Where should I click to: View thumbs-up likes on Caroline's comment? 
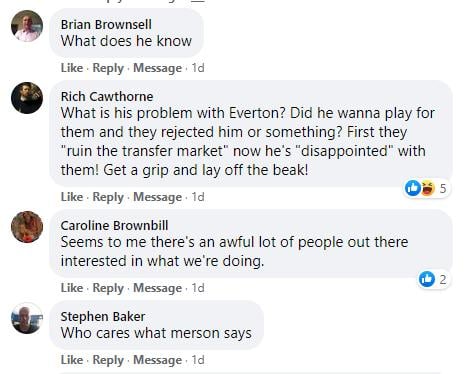tap(433, 279)
